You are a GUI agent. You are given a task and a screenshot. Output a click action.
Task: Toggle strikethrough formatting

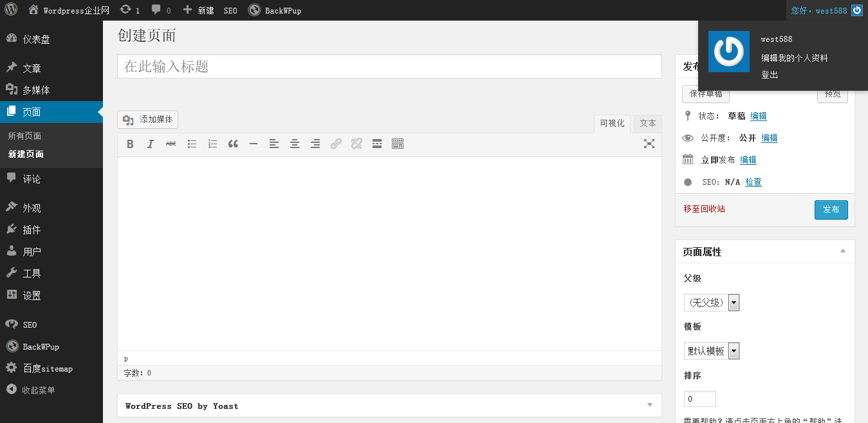coord(171,144)
